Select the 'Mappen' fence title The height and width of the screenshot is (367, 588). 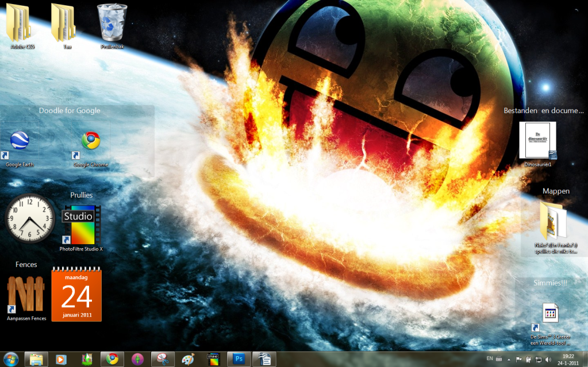coord(556,191)
